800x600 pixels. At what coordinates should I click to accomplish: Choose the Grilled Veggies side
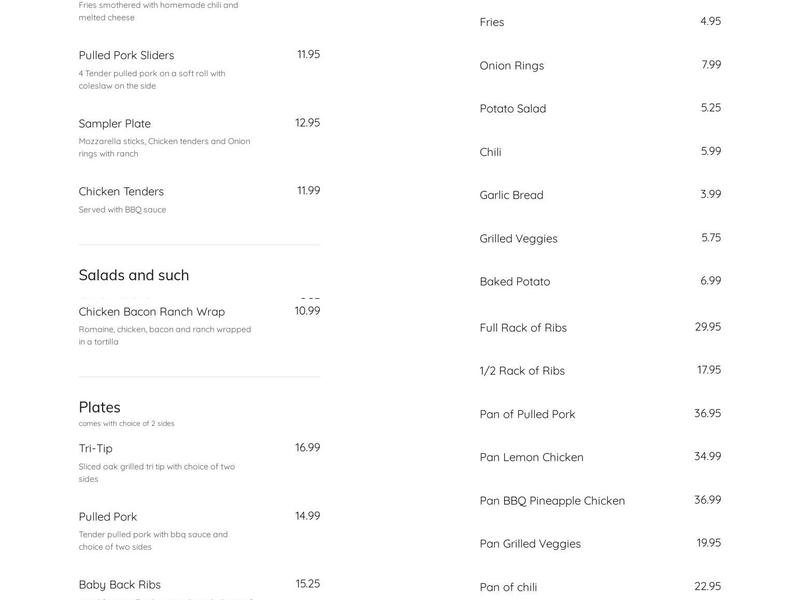(x=519, y=239)
